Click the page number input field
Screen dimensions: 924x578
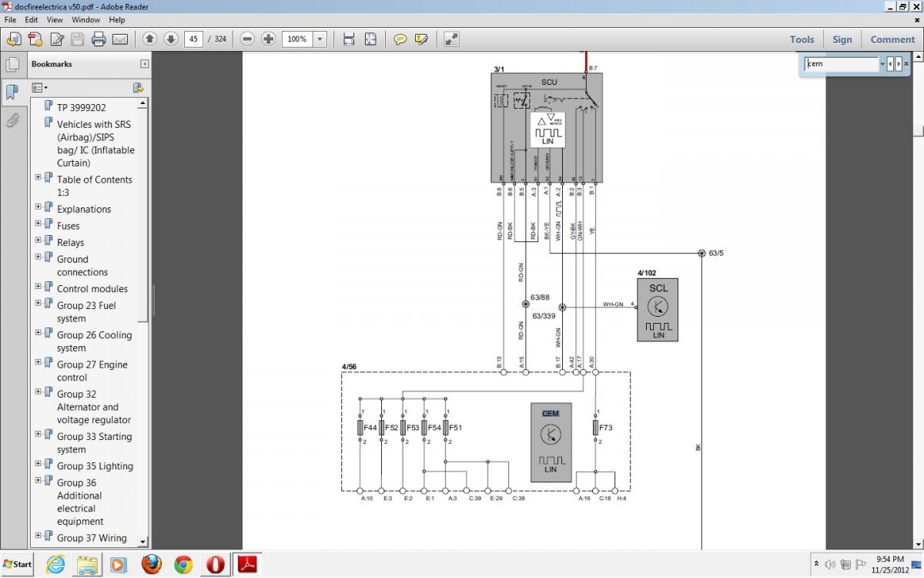193,39
